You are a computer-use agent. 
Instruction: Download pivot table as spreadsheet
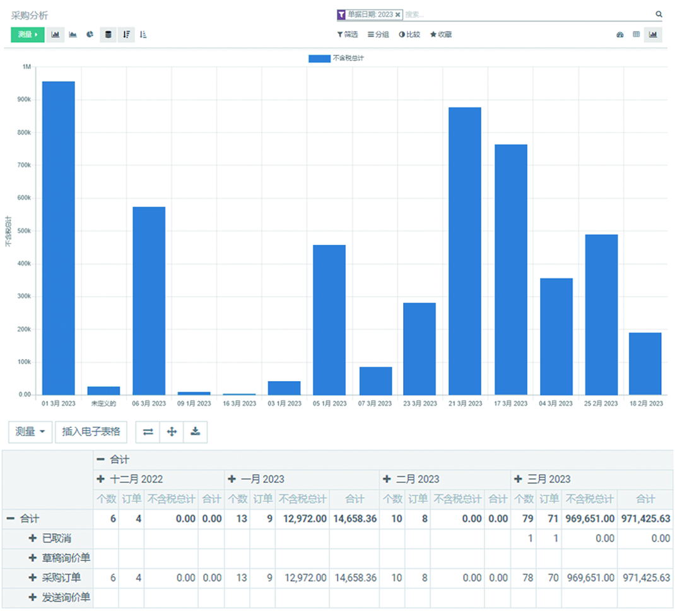click(196, 432)
